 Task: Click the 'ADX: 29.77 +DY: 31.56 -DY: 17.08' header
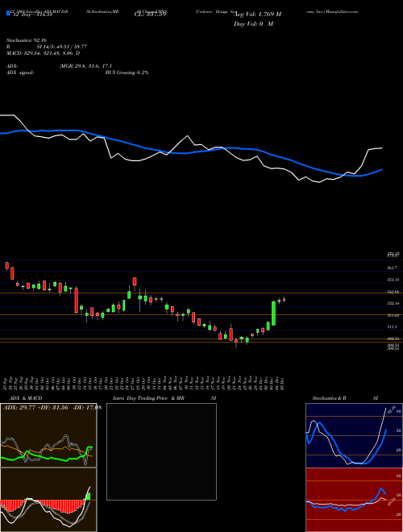pos(52,408)
